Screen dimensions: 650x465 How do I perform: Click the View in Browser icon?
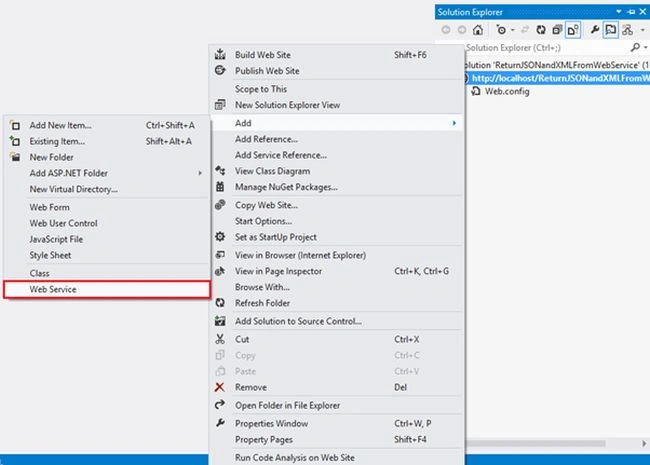tap(220, 254)
